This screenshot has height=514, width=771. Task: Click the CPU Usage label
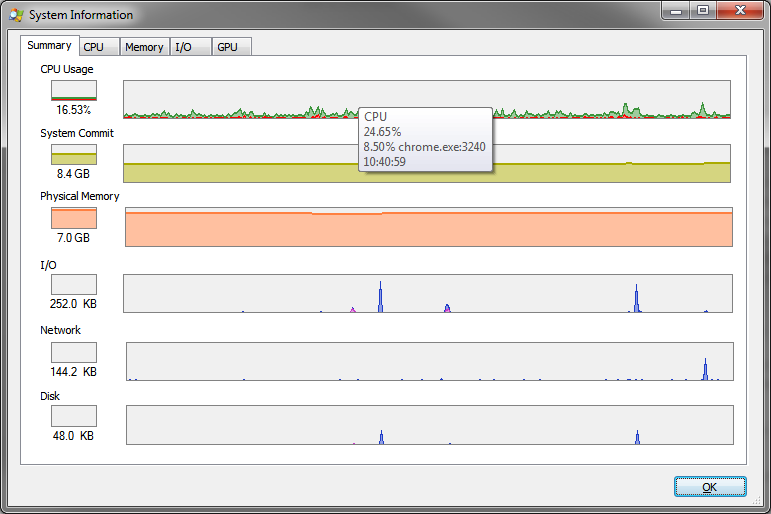tap(67, 69)
